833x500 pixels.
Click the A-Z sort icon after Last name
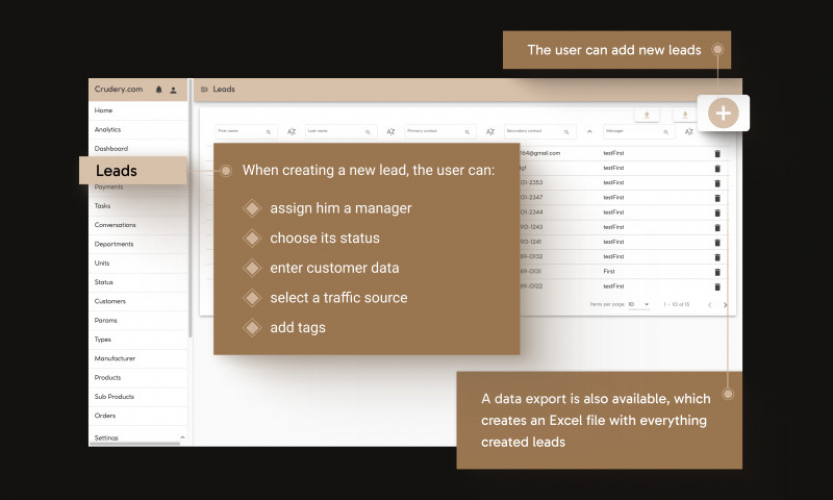pyautogui.click(x=391, y=132)
